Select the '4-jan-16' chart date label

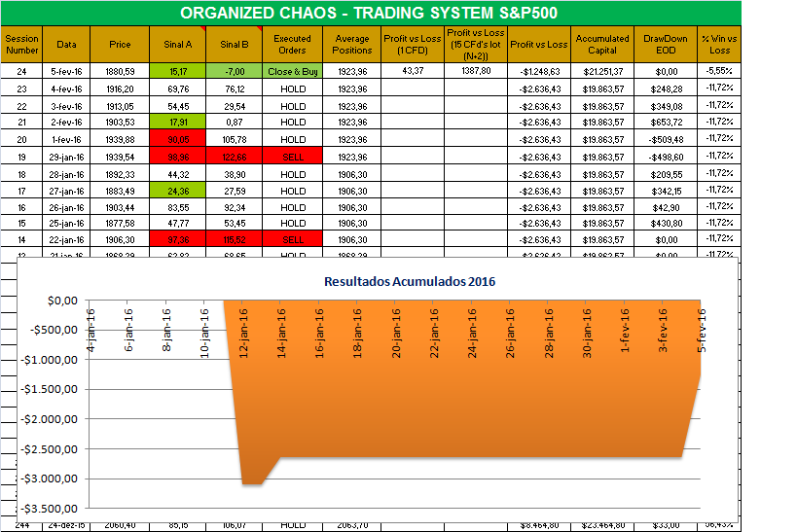pos(91,331)
